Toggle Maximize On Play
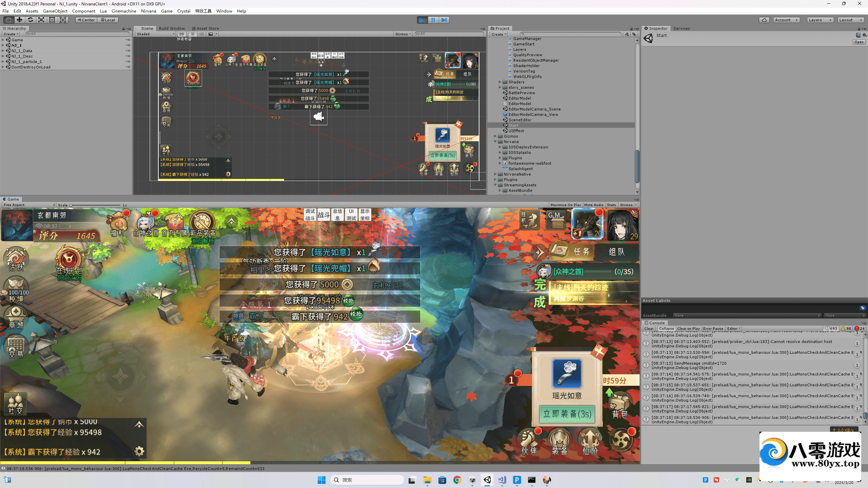Image resolution: width=868 pixels, height=488 pixels. 566,205
